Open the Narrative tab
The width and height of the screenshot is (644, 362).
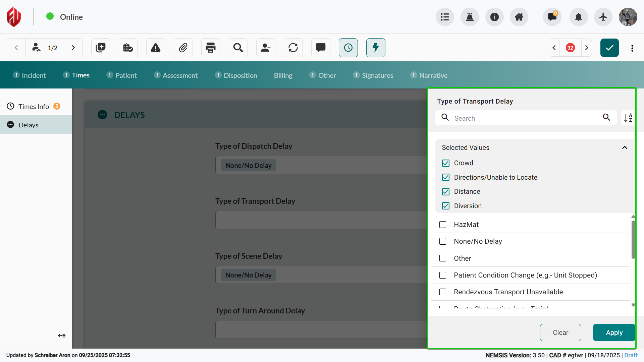[x=433, y=75]
